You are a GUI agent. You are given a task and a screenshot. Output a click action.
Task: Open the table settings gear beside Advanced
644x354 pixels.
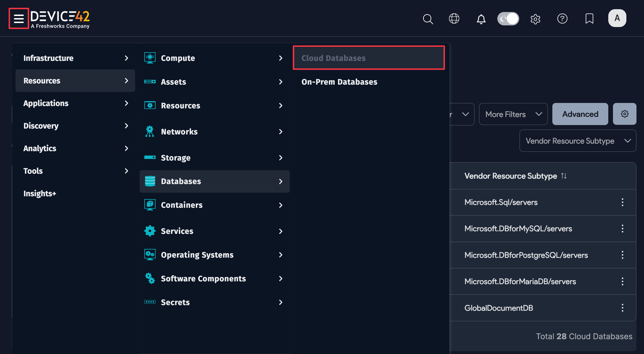(x=624, y=114)
